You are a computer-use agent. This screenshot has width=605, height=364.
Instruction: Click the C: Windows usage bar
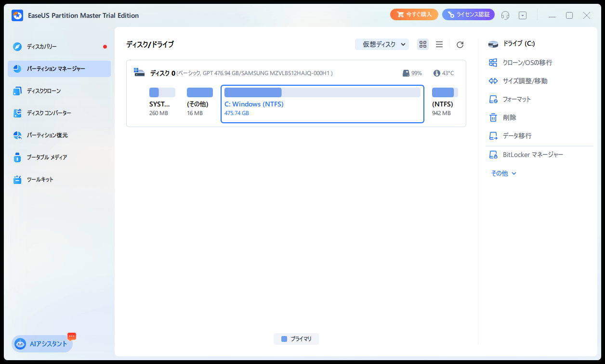pyautogui.click(x=322, y=92)
